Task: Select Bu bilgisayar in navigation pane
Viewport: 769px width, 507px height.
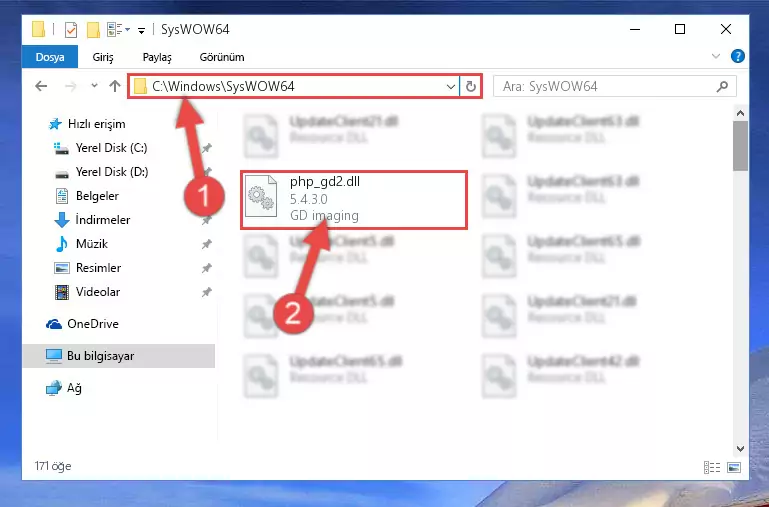Action: (101, 356)
